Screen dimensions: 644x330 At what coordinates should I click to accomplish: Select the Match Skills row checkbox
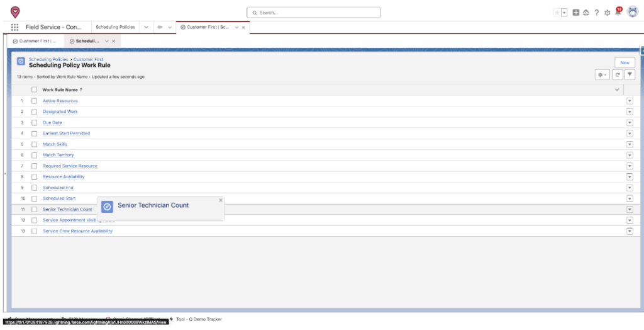[x=34, y=144]
